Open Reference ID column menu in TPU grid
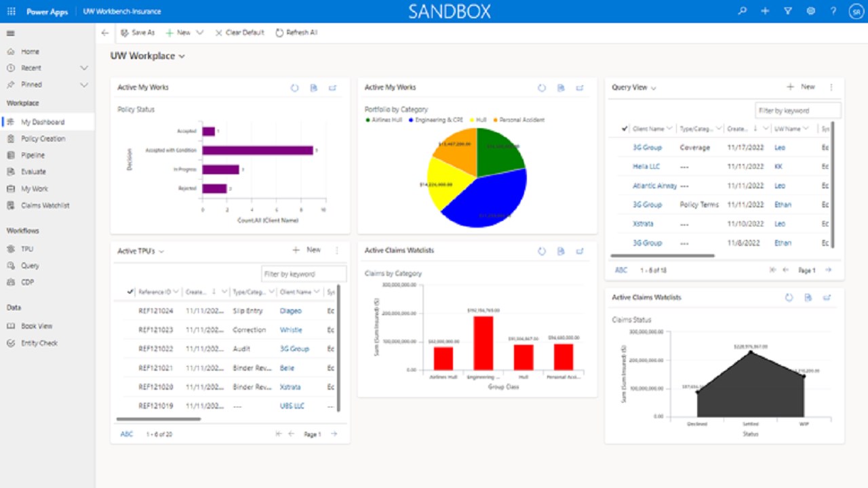 click(176, 292)
